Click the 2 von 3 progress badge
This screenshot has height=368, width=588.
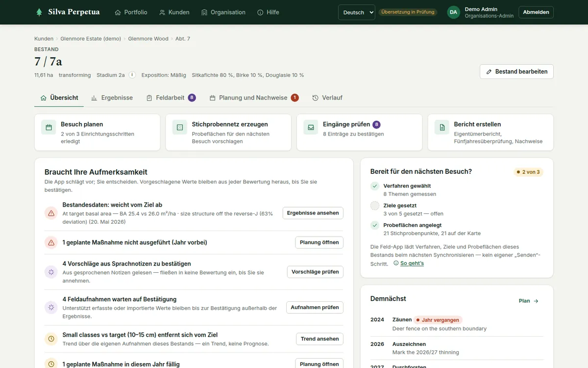pos(528,172)
